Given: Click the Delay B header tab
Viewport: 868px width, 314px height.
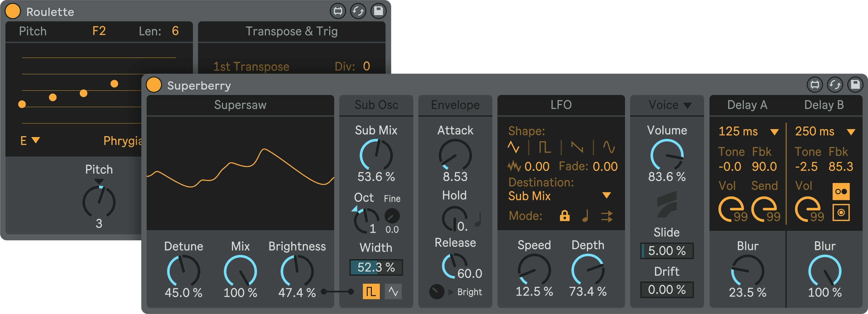Looking at the screenshot, I should 824,105.
